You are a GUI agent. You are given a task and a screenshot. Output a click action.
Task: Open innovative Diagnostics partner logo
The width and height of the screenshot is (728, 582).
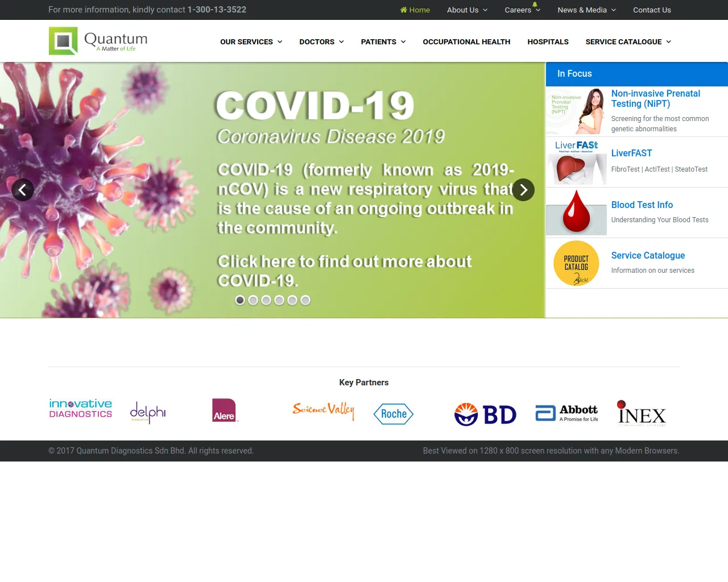(x=81, y=409)
